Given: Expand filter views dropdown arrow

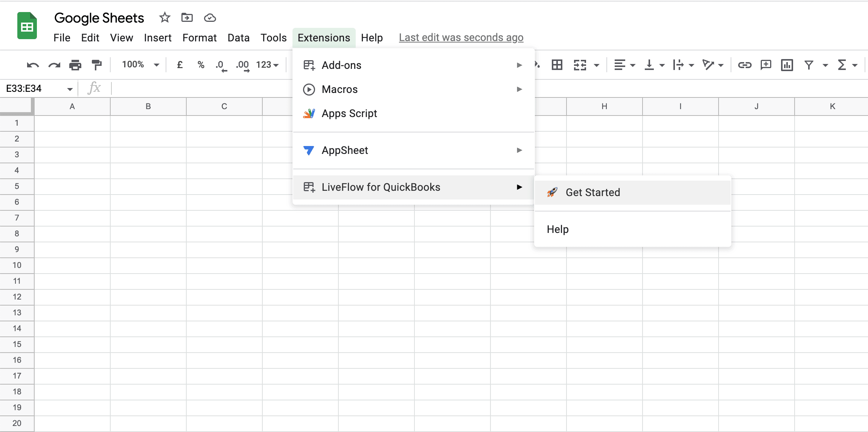Looking at the screenshot, I should pyautogui.click(x=825, y=65).
